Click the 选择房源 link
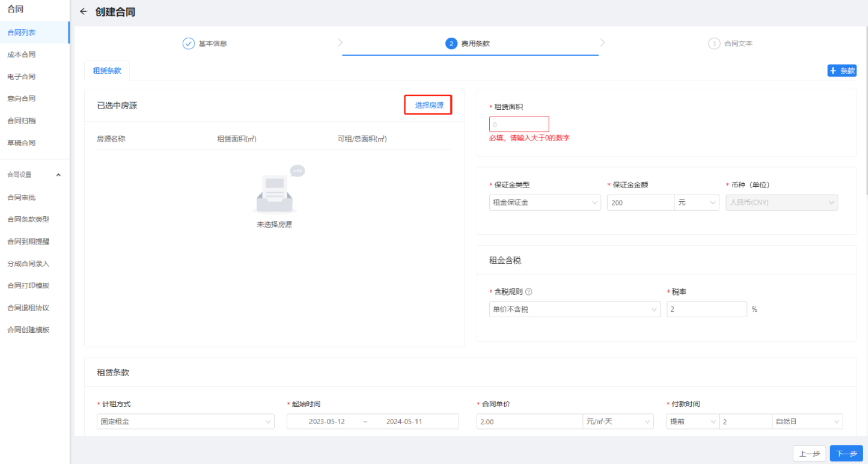The image size is (868, 464). click(429, 105)
